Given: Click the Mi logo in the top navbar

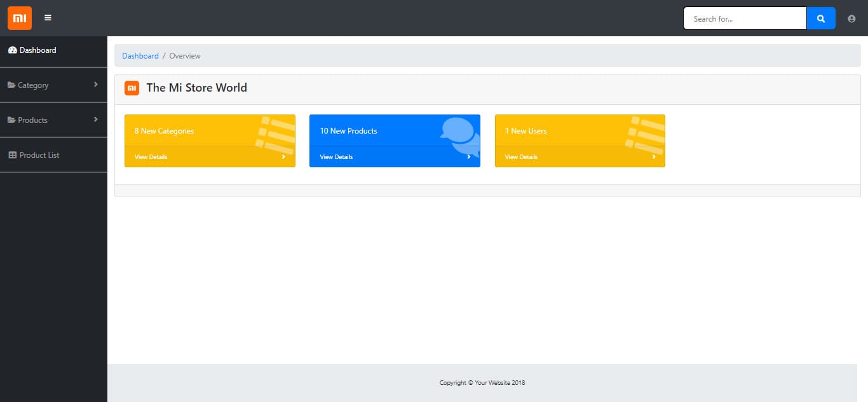Looking at the screenshot, I should click(x=19, y=18).
